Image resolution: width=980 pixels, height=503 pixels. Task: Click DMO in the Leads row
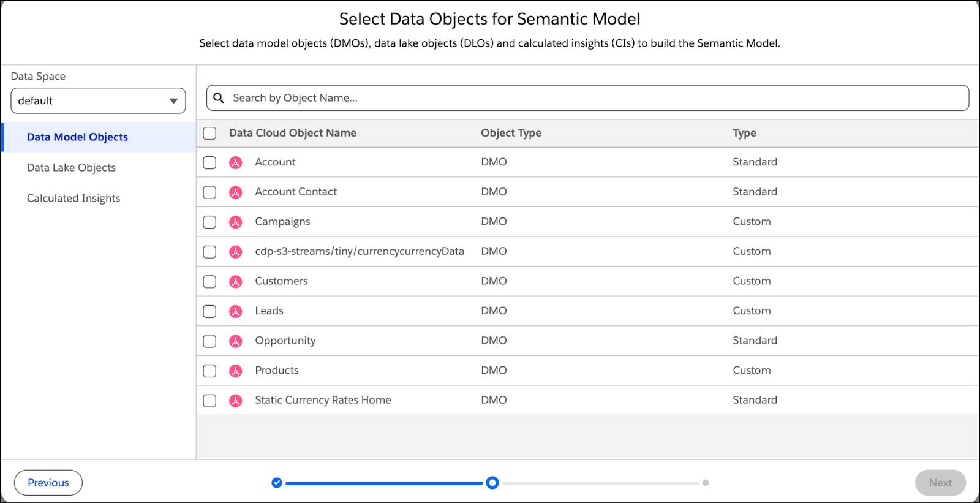(494, 311)
